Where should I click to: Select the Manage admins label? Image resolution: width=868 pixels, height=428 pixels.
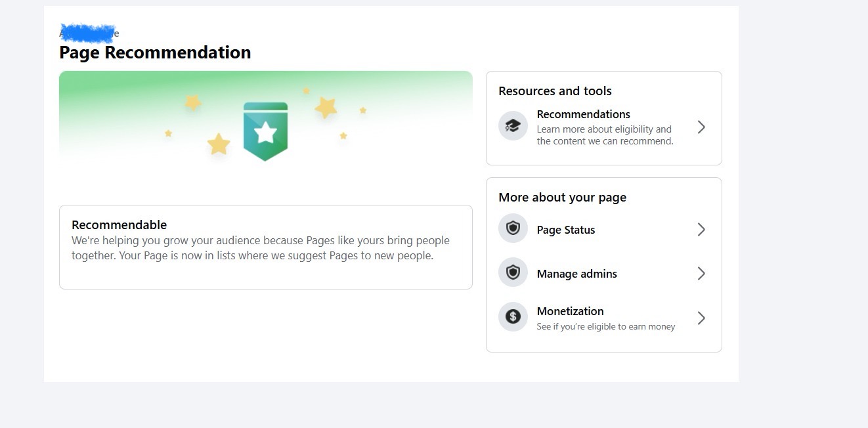576,274
